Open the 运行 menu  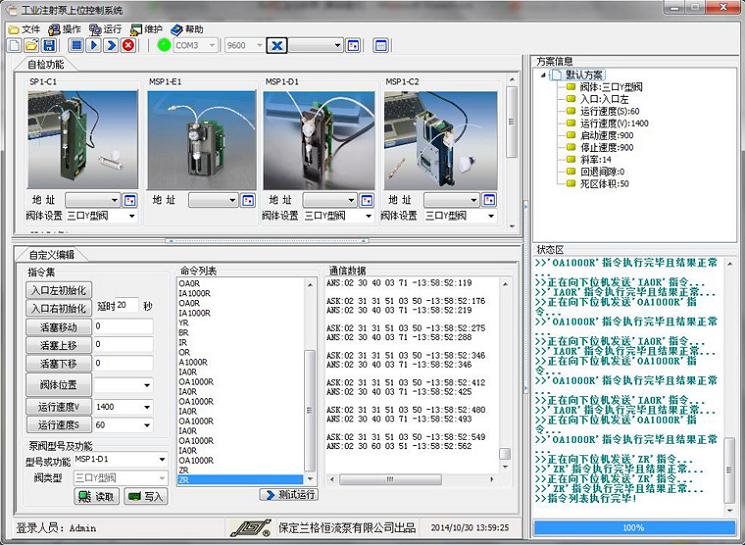click(x=105, y=29)
